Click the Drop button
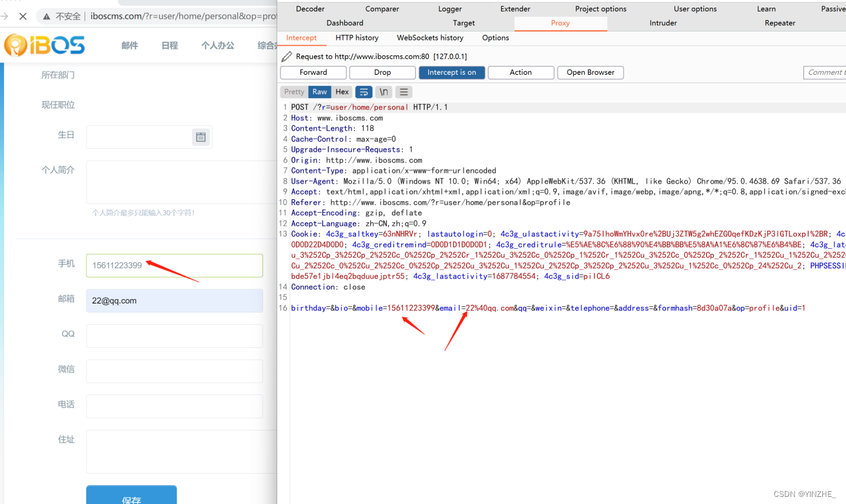This screenshot has width=846, height=504. click(x=382, y=73)
